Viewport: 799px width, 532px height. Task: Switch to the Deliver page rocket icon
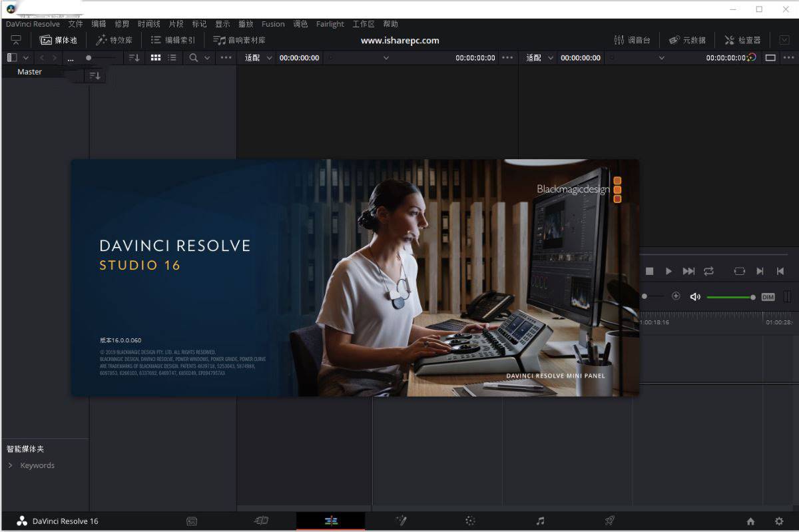tap(609, 521)
